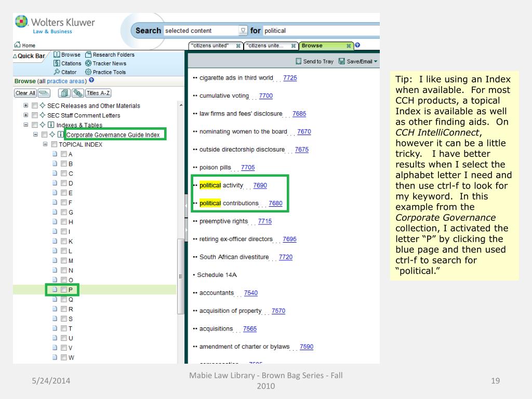Click the tree panel scroll-up arrow
Screen dimensions: 532x399
181,105
